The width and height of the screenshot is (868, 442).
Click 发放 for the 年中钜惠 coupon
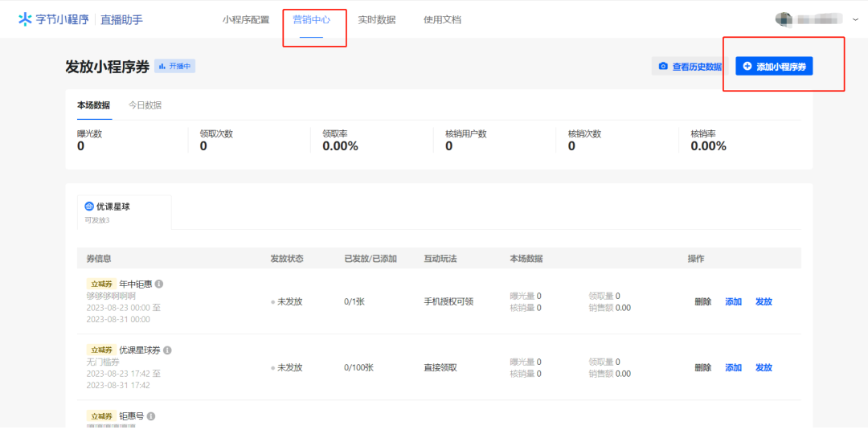[764, 301]
